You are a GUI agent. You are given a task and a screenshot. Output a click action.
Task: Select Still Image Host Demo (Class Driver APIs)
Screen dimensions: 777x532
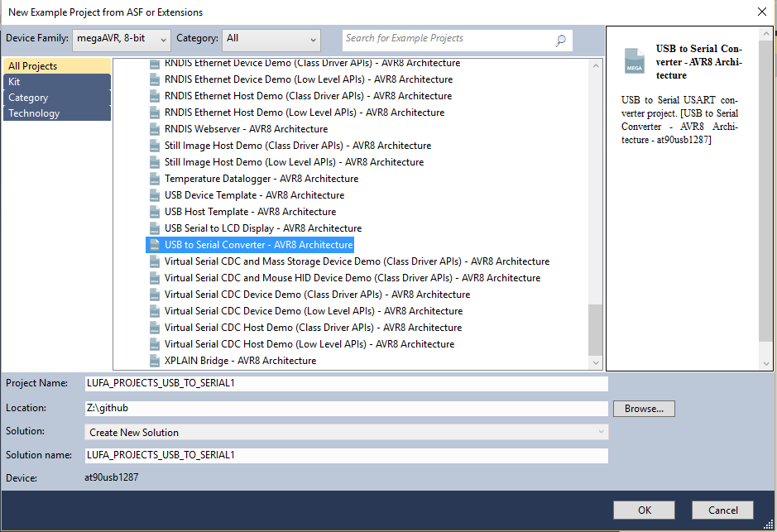pyautogui.click(x=298, y=146)
